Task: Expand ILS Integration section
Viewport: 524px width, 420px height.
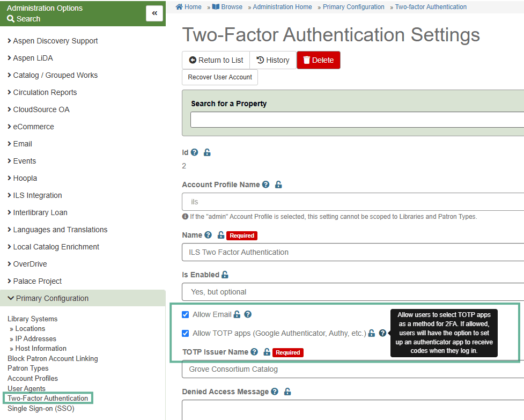Action: pyautogui.click(x=35, y=195)
